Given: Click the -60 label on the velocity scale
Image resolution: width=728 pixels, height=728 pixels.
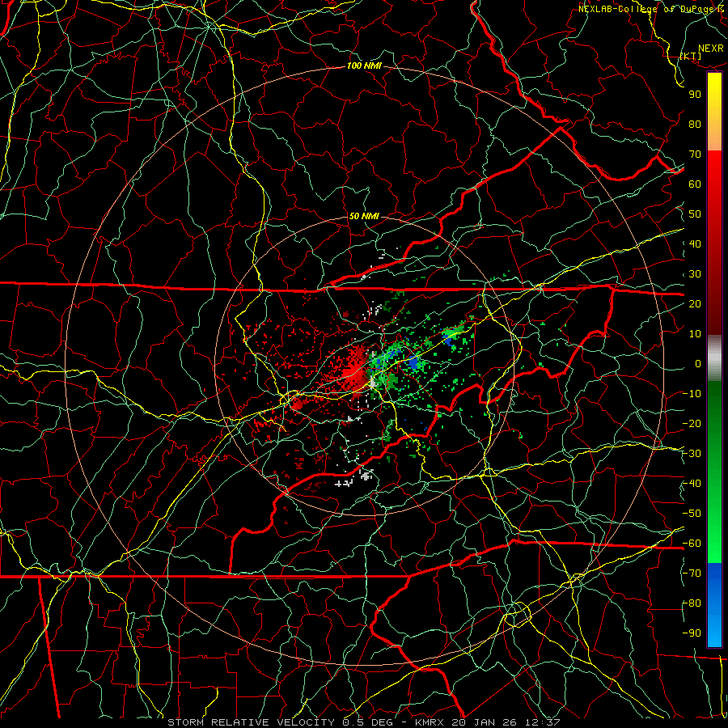Looking at the screenshot, I should coord(692,544).
